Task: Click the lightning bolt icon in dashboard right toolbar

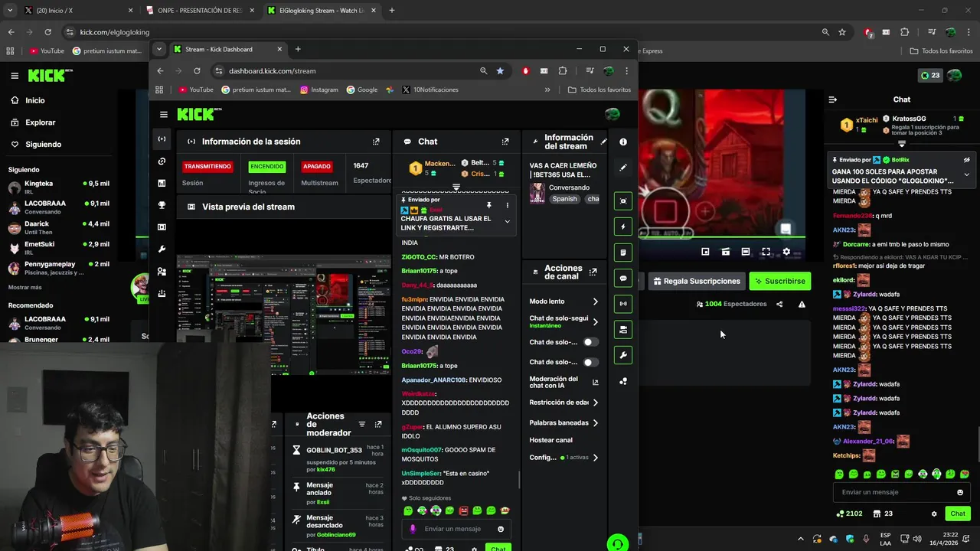Action: [x=623, y=227]
